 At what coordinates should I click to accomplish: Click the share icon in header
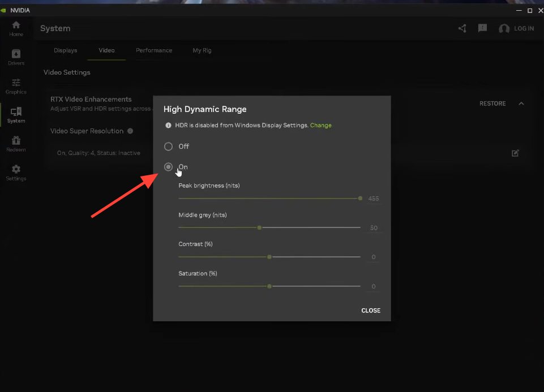tap(462, 28)
